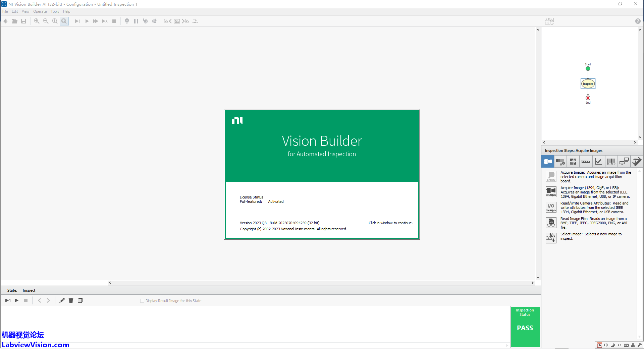Open the Measure Features ruler tab
The height and width of the screenshot is (349, 644).
[586, 162]
